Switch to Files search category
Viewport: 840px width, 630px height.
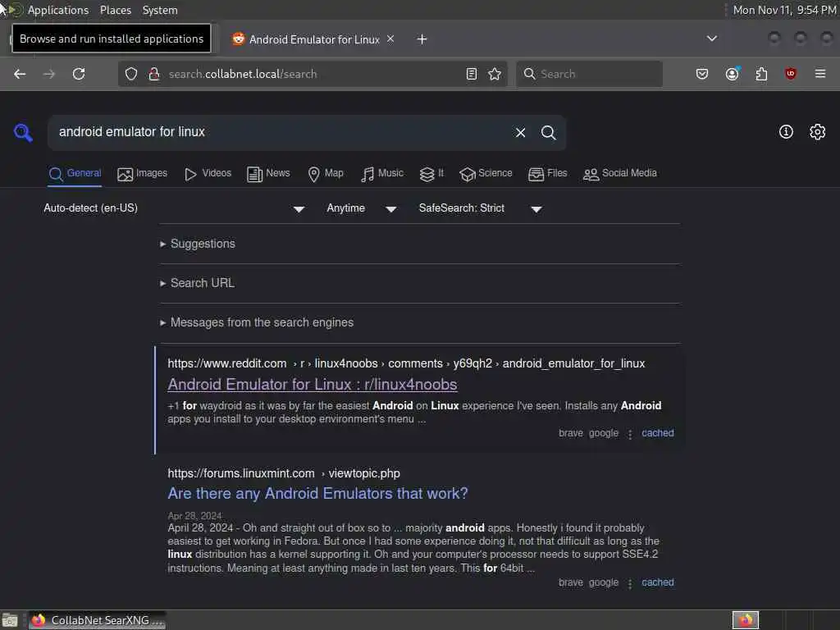tap(547, 174)
